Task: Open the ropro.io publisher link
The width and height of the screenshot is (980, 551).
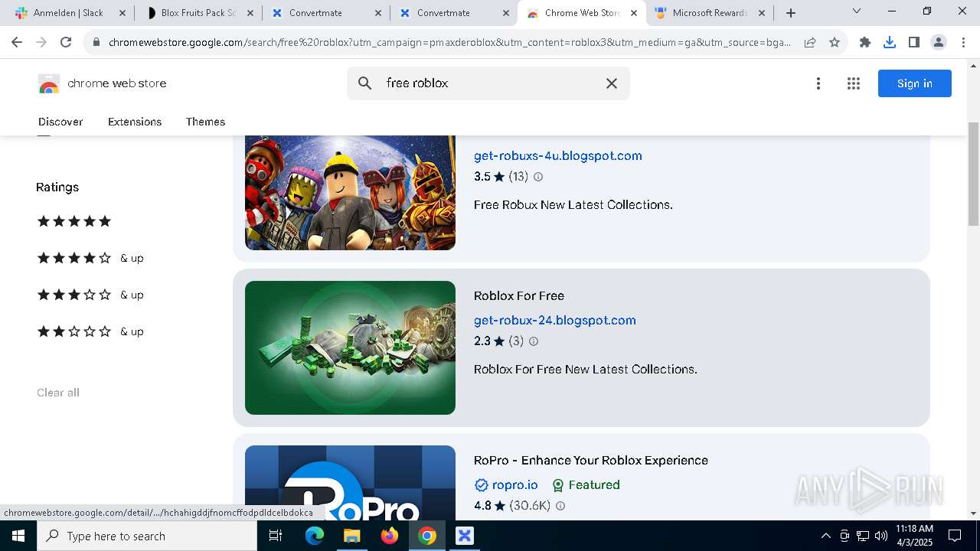Action: [x=514, y=485]
